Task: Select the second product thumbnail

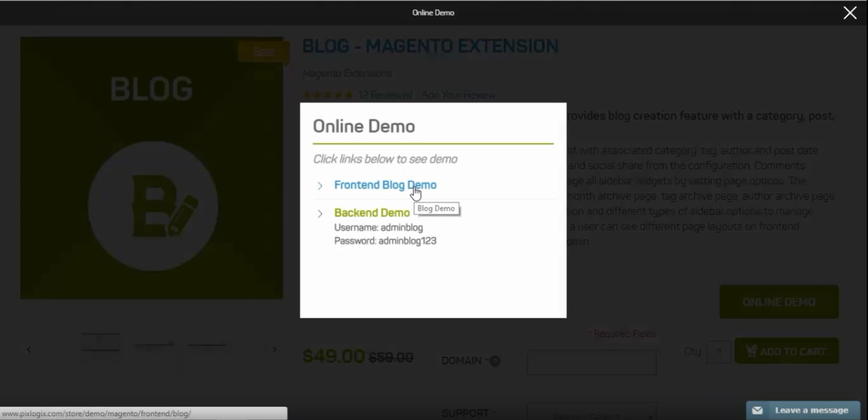Action: (154, 345)
